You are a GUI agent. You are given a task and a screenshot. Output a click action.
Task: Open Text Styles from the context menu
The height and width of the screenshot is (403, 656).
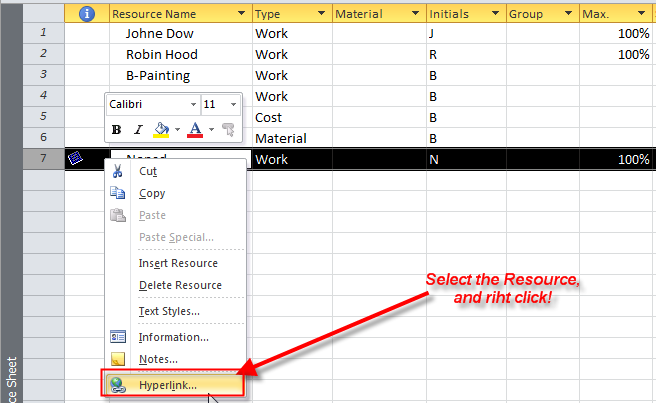point(169,311)
